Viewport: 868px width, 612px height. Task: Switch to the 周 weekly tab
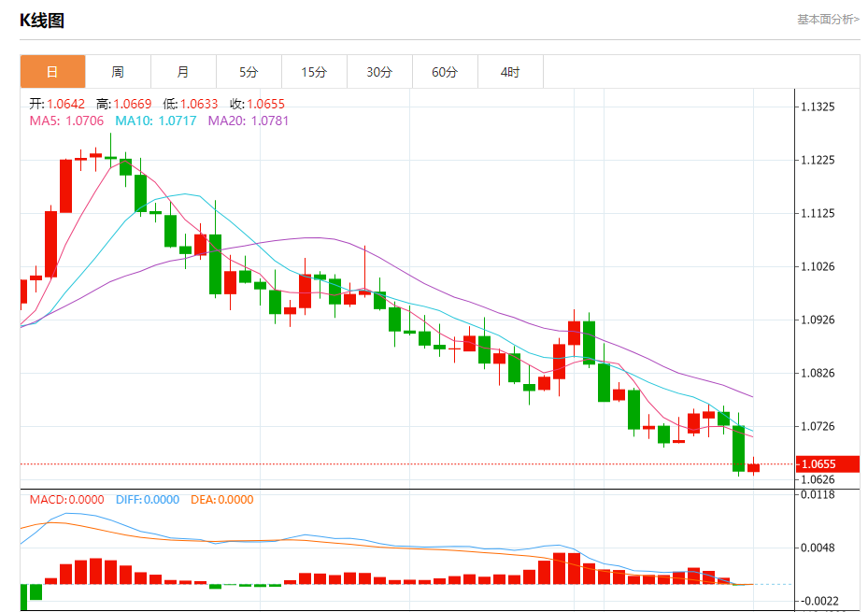tap(118, 71)
